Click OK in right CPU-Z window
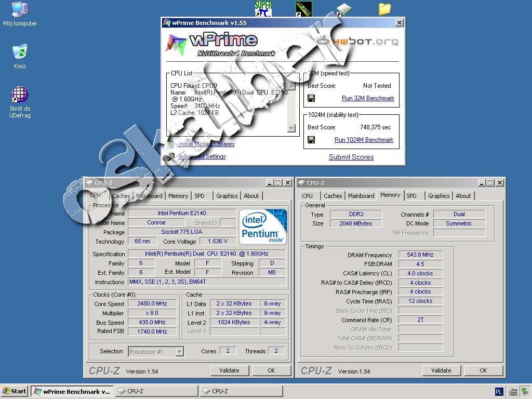 point(484,370)
